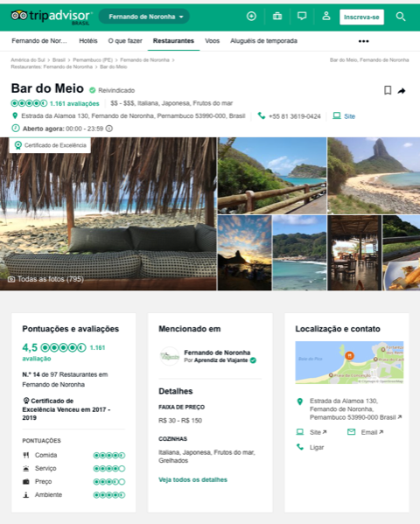Select the Fernando de Nor... tab

pos(39,41)
